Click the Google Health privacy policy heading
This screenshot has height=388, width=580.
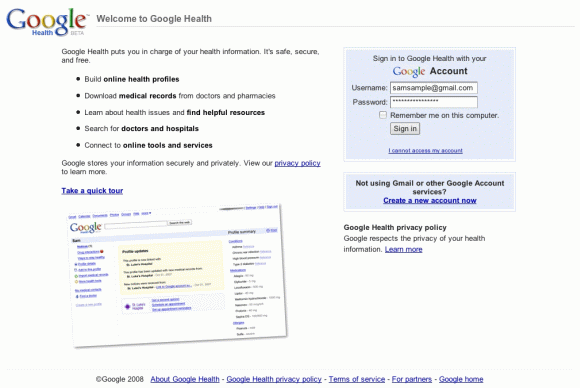pyautogui.click(x=395, y=227)
